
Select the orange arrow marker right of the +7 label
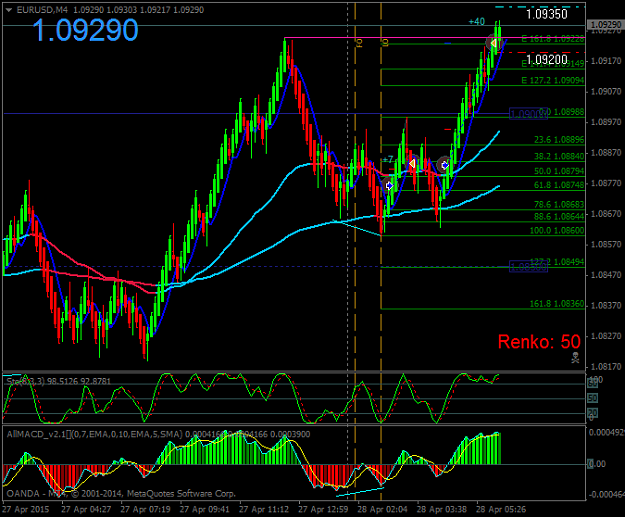pyautogui.click(x=412, y=163)
